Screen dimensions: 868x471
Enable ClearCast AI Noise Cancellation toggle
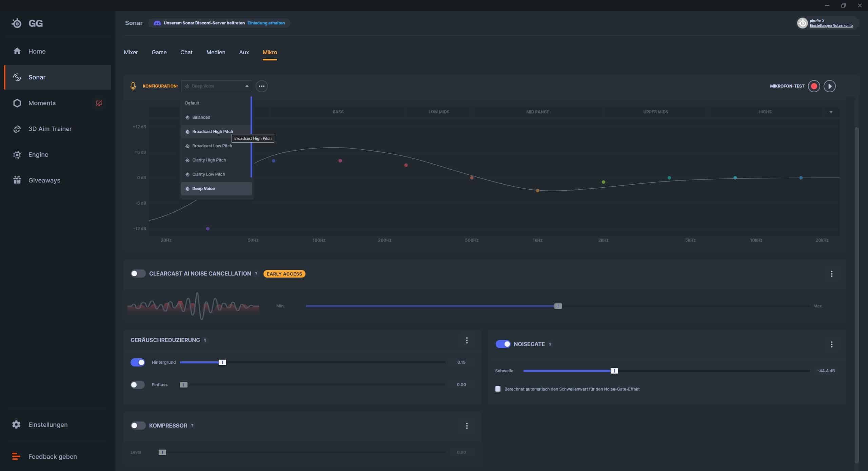pyautogui.click(x=138, y=274)
